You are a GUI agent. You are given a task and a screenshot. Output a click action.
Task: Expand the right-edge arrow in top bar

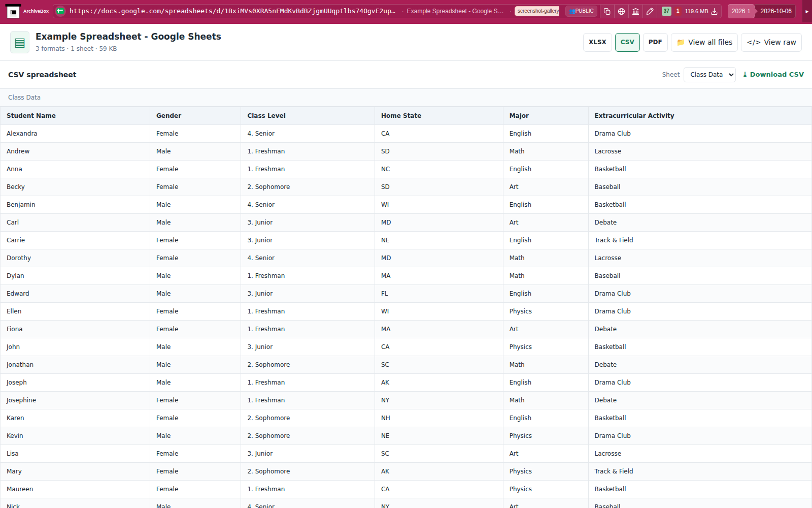pos(807,11)
